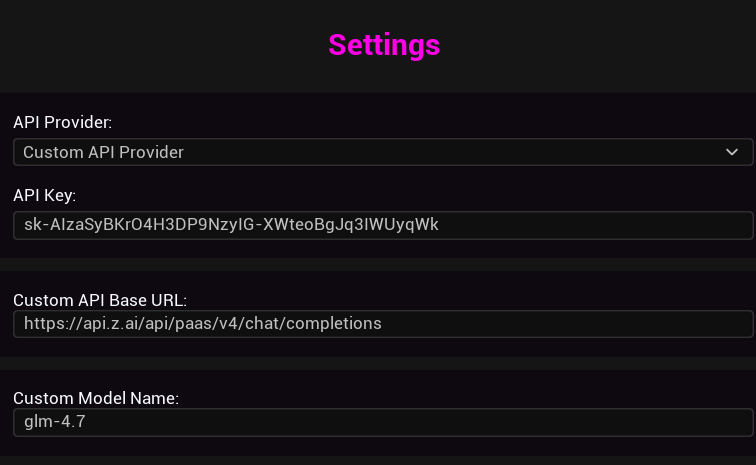
Task: Click empty space right of glm-4.7 text
Action: 400,422
